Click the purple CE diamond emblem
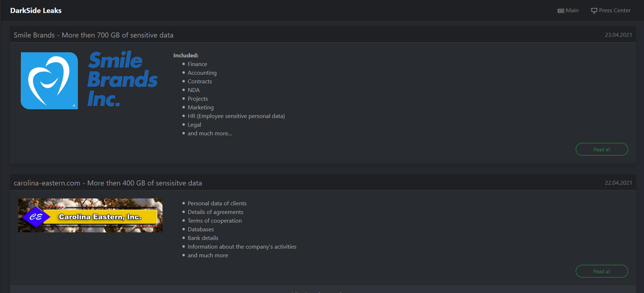 pyautogui.click(x=36, y=217)
